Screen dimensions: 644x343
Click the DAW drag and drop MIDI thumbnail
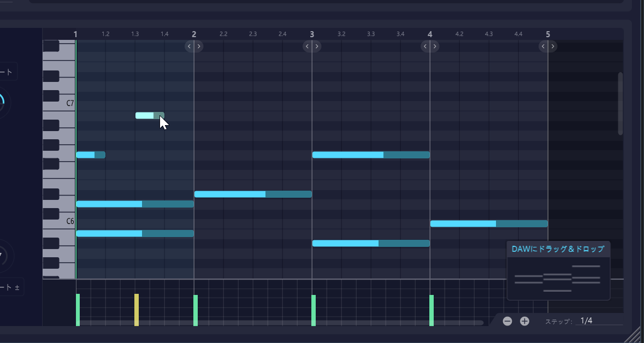point(558,278)
